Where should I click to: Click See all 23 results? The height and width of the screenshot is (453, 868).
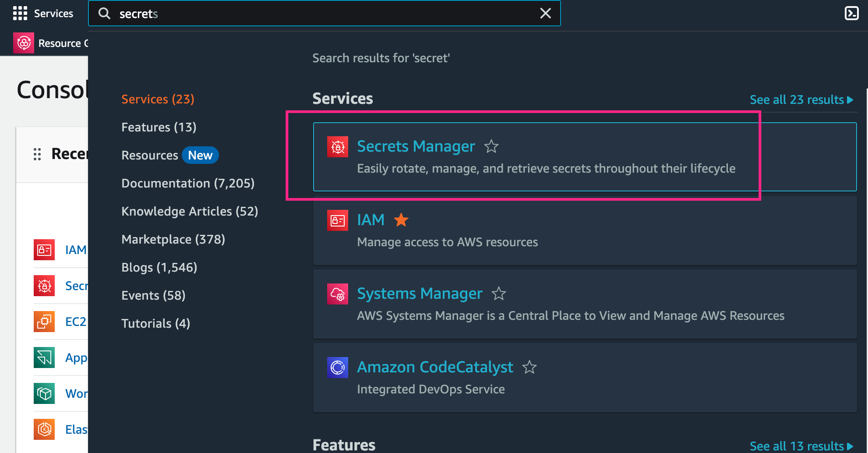pyautogui.click(x=801, y=100)
